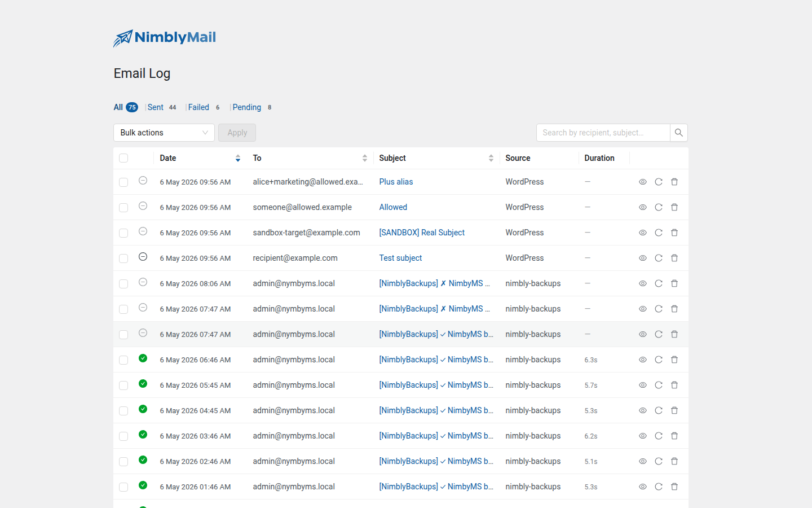This screenshot has width=812, height=508.
Task: View email to alice+marketing (eye icon)
Action: point(642,182)
